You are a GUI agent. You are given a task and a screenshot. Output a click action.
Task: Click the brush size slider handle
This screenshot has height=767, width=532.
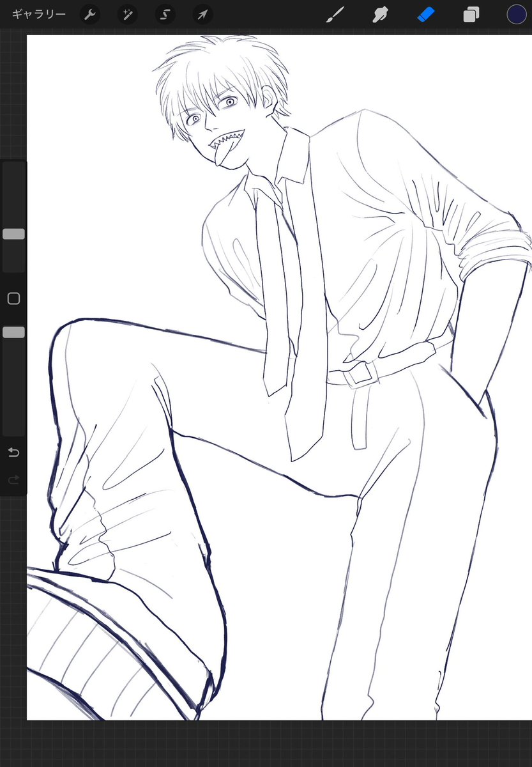pos(13,234)
